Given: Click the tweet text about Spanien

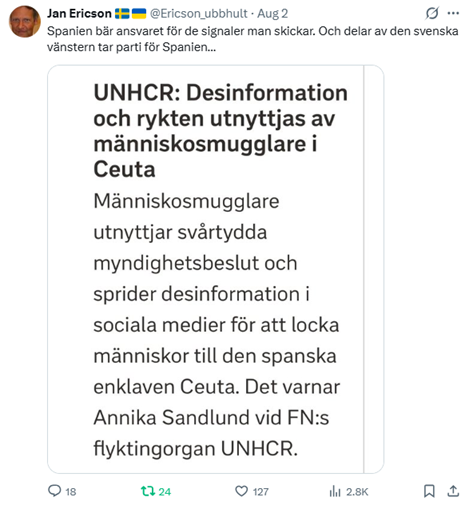Looking at the screenshot, I should click(x=252, y=39).
